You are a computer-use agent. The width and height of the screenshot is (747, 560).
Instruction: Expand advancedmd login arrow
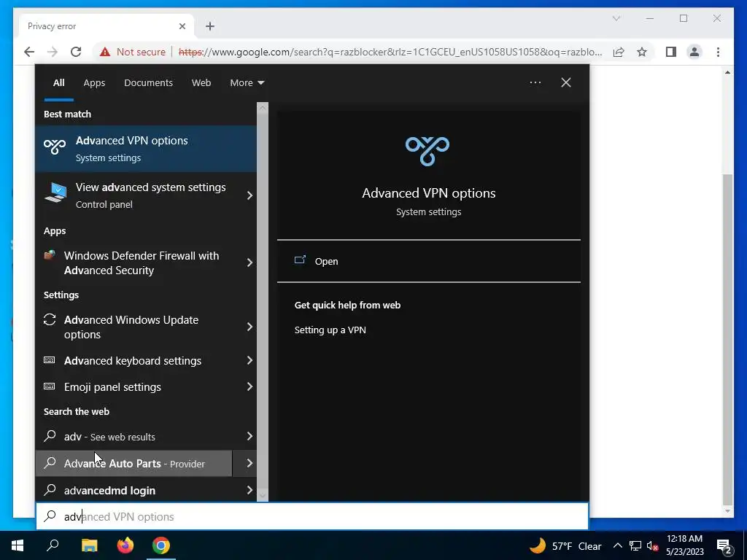point(249,490)
